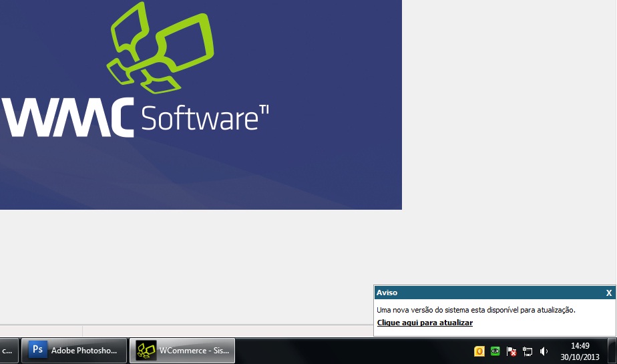The height and width of the screenshot is (364, 617).
Task: Click the orange tray icon
Action: point(479,351)
